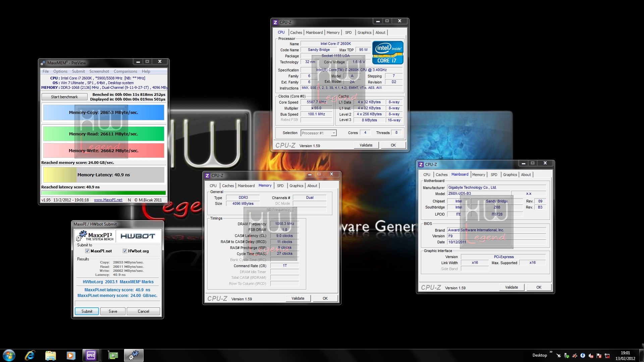644x362 pixels.
Task: Open Windows Explorer folder taskbar icon
Action: 51,355
